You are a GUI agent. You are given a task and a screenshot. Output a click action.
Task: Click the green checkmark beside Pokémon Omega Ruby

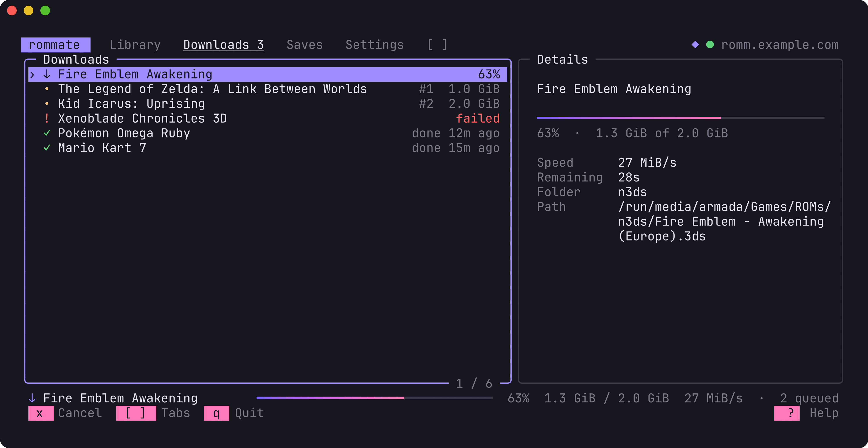coord(47,133)
